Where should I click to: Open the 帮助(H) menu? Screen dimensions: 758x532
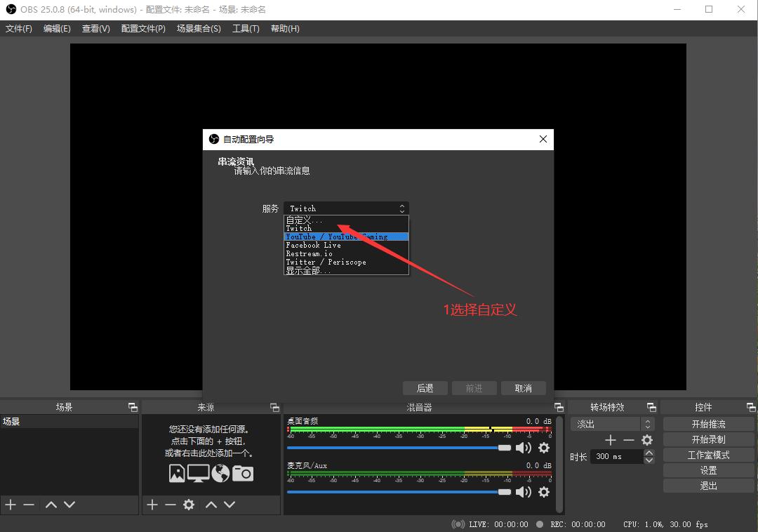point(285,29)
